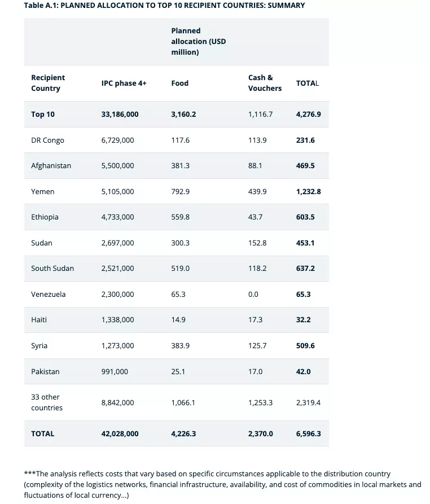The height and width of the screenshot is (504, 430).
Task: Click the grand total value 6,596.3
Action: click(308, 433)
